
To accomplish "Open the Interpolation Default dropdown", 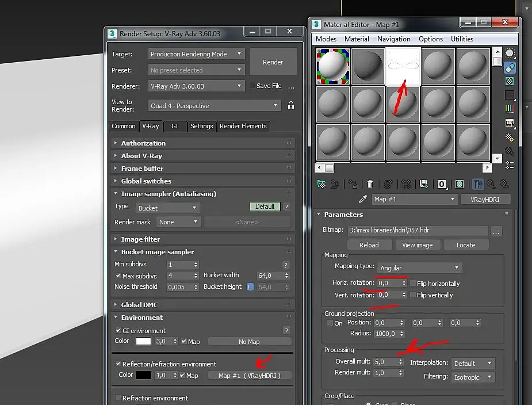I will 473,363.
